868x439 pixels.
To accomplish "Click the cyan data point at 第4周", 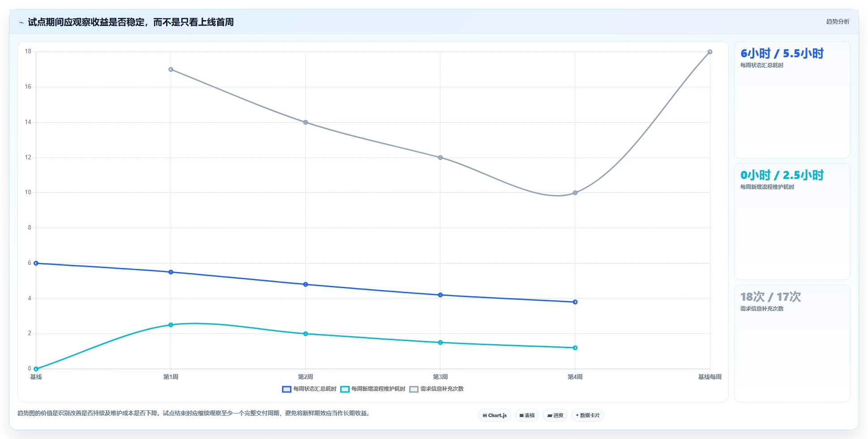I will click(x=575, y=348).
